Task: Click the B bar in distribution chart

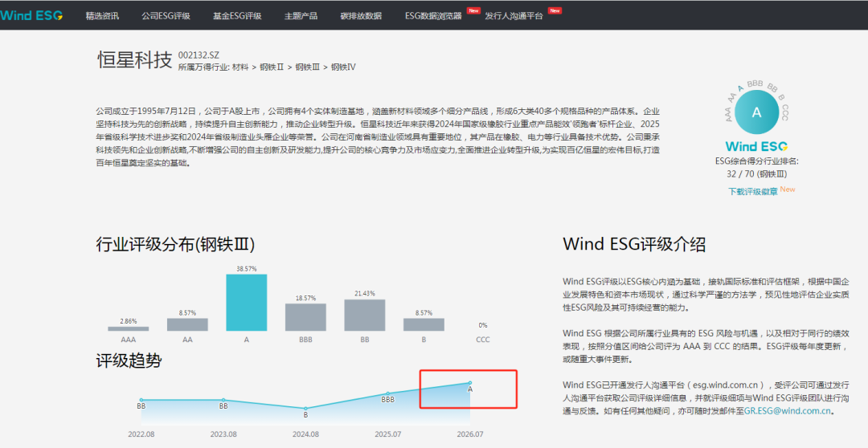Action: click(x=424, y=324)
